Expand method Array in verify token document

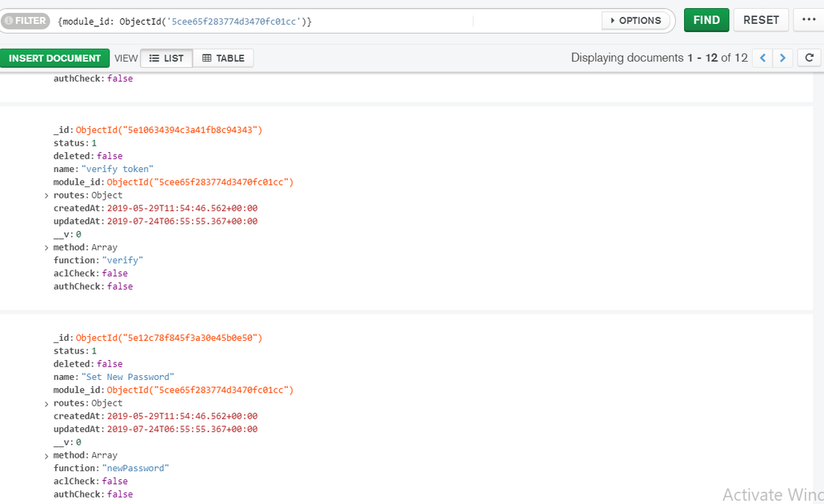click(46, 248)
